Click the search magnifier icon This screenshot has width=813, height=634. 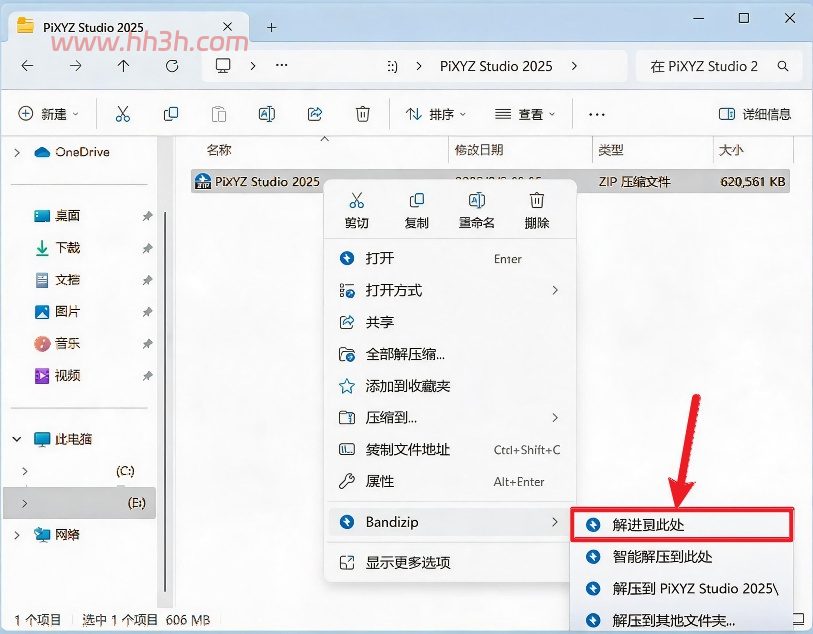click(x=783, y=66)
